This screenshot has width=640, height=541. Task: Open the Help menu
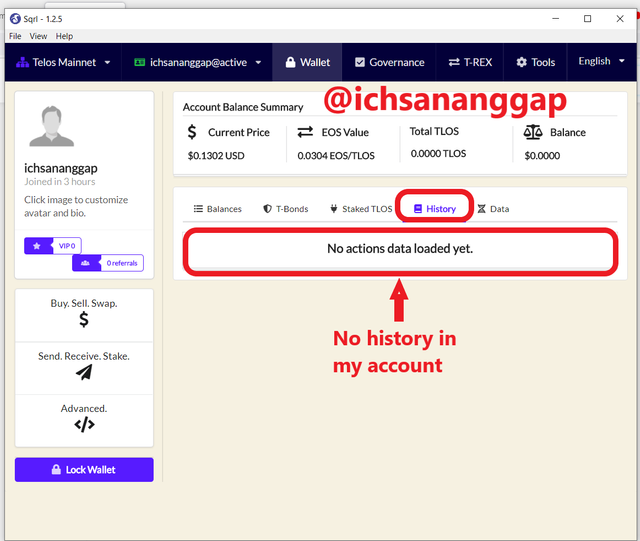[64, 36]
